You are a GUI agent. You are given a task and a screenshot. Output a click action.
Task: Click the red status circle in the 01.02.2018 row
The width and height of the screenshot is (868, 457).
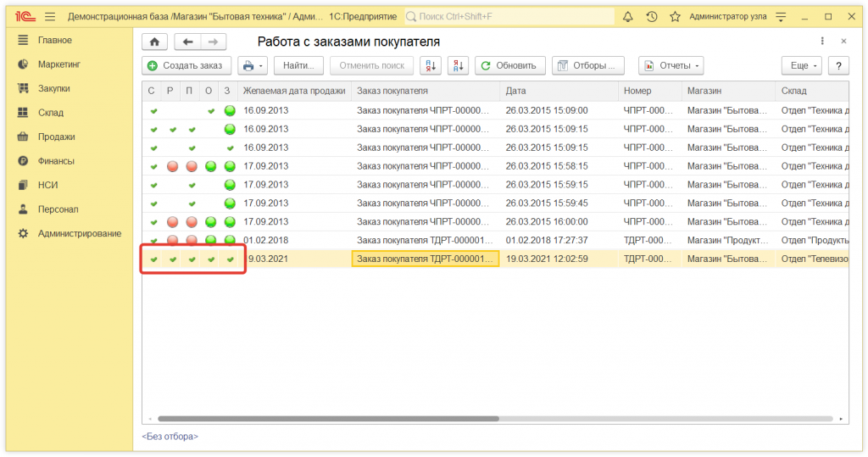pyautogui.click(x=172, y=241)
